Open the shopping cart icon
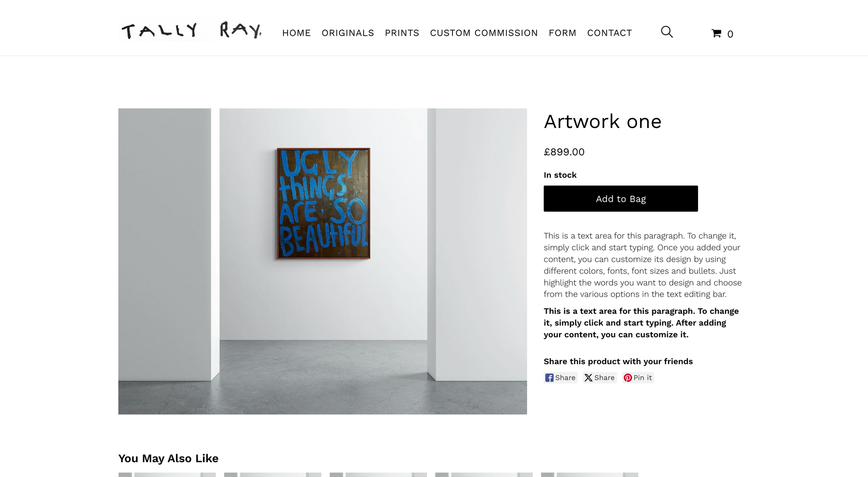The width and height of the screenshot is (868, 477). 722,33
